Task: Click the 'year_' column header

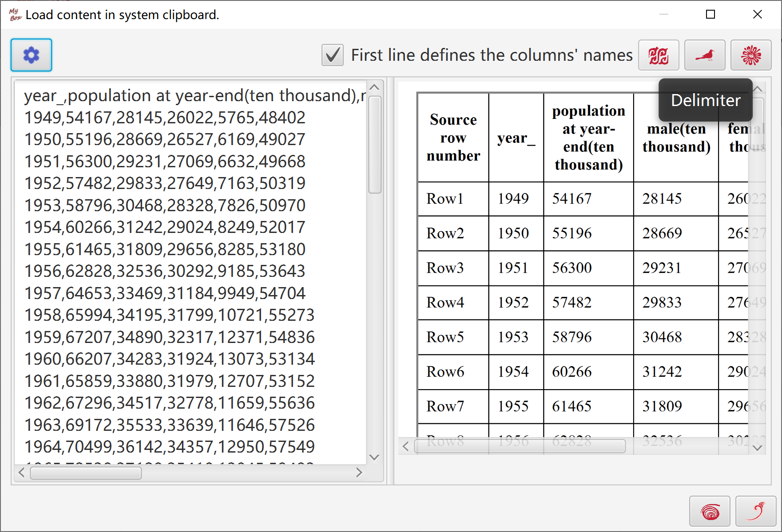Action: coord(516,138)
